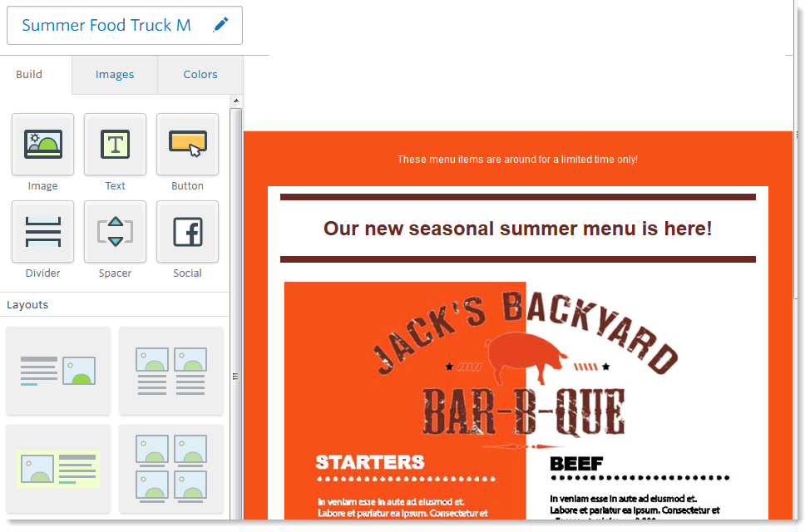Pick the Divider block icon

(42, 232)
